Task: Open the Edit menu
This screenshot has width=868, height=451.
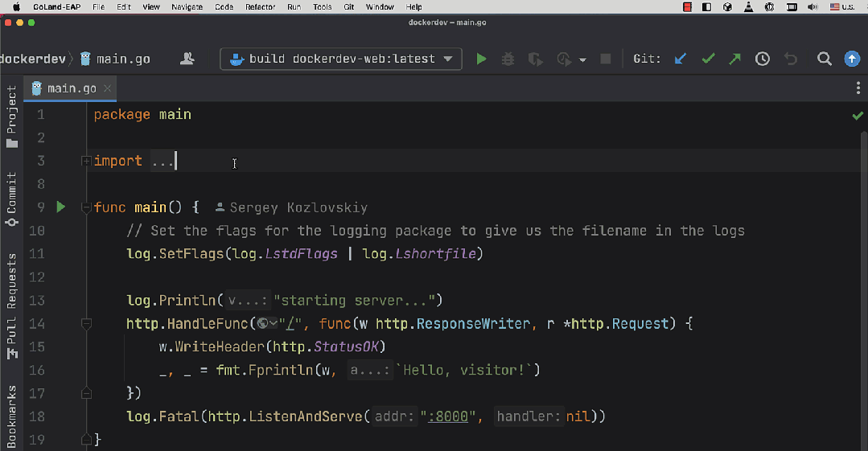Action: 124,6
